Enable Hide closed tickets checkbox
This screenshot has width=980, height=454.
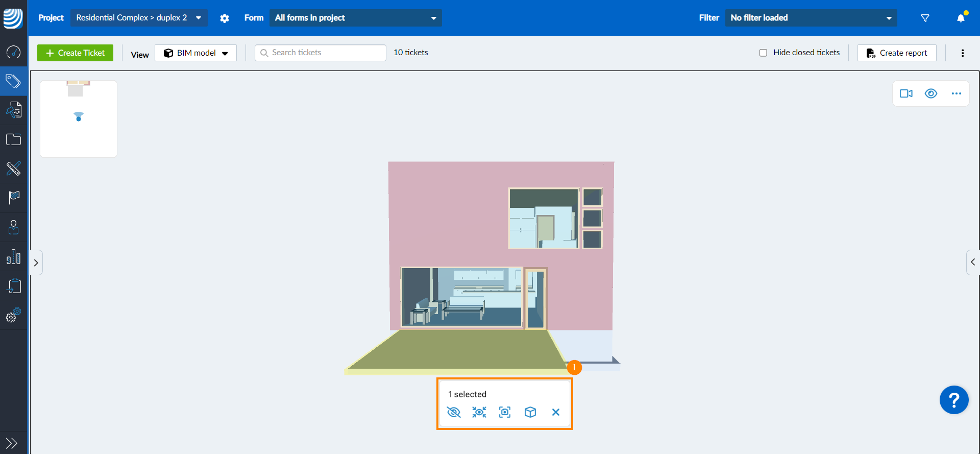tap(763, 53)
